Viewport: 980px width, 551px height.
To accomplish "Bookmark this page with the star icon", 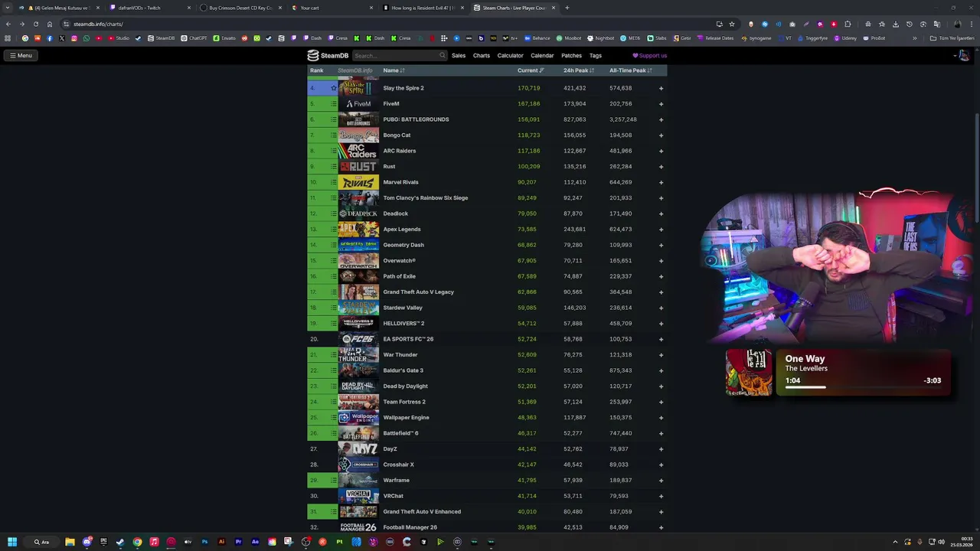I will [x=731, y=24].
